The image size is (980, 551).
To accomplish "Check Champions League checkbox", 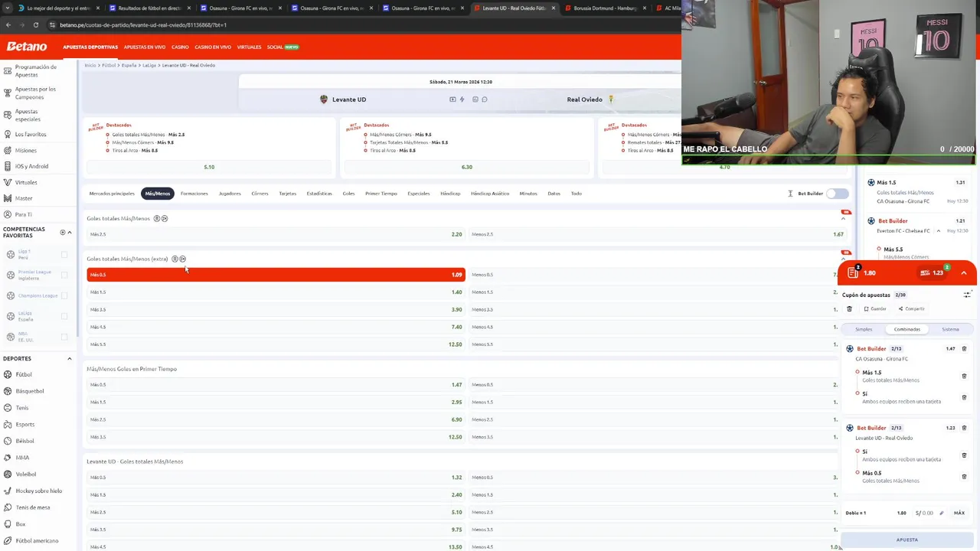I will (x=64, y=295).
